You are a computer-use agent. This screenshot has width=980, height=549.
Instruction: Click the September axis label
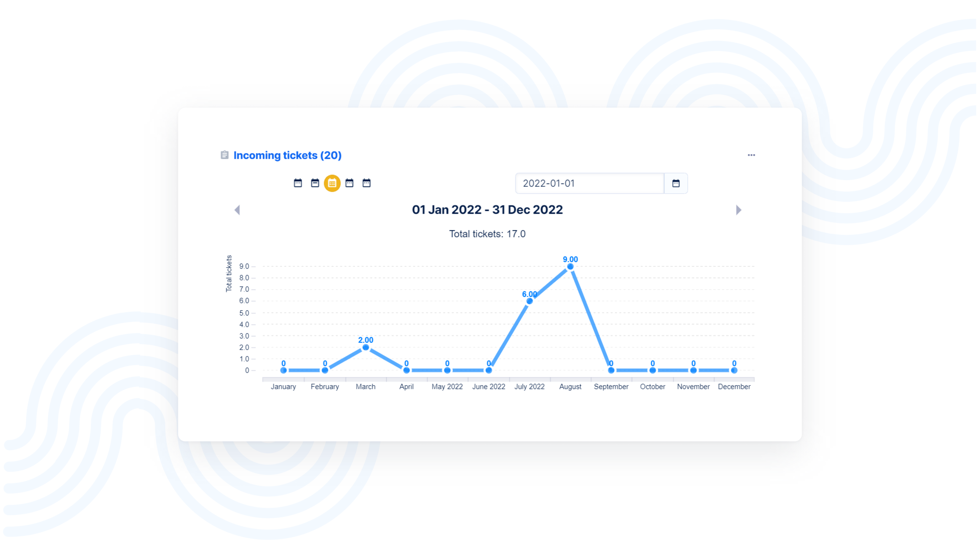(611, 387)
